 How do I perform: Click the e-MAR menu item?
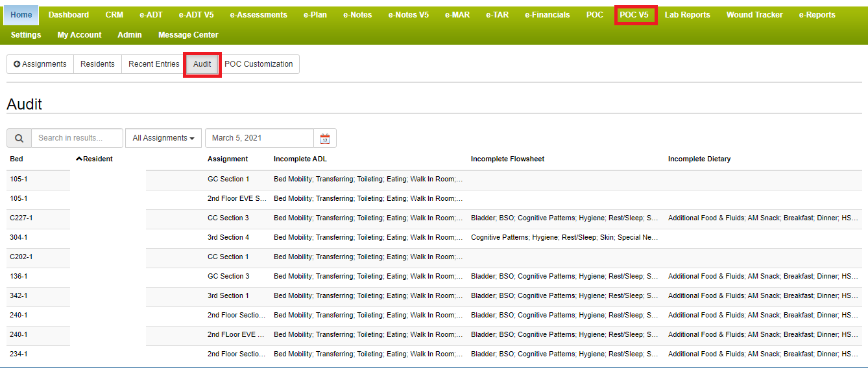coord(457,15)
